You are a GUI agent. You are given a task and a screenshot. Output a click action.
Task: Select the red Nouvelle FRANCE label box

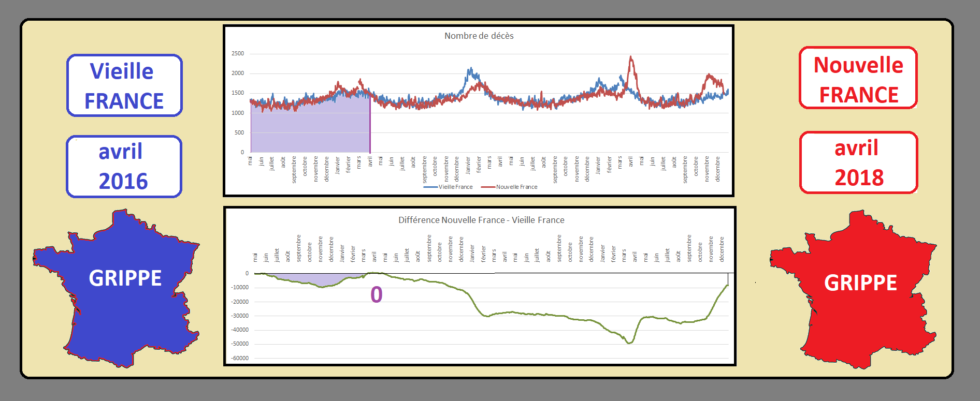pyautogui.click(x=858, y=78)
